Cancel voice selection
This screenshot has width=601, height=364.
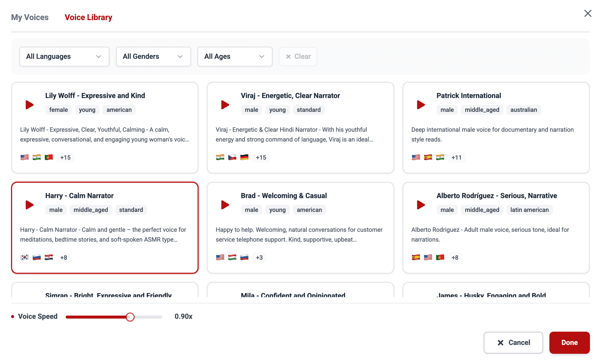point(513,342)
